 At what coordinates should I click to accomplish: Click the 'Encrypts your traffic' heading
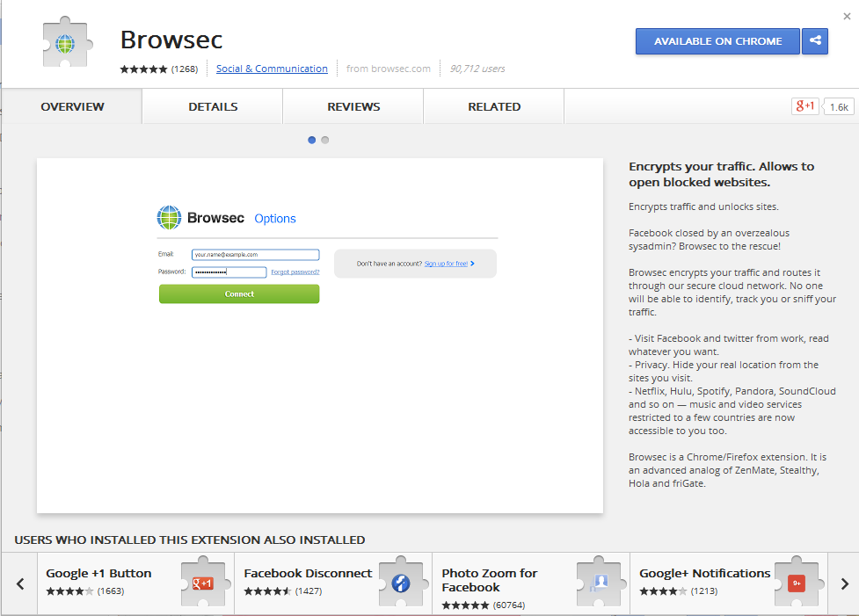pyautogui.click(x=721, y=174)
